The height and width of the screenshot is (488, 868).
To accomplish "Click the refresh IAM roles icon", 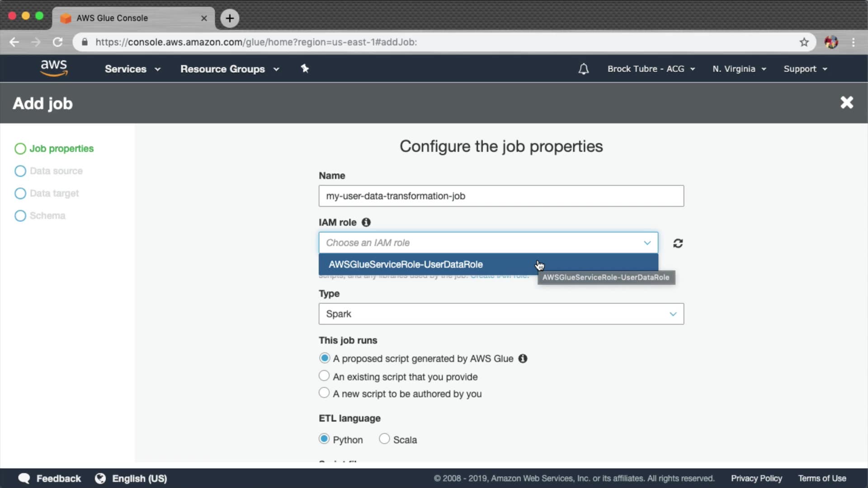I will [678, 244].
